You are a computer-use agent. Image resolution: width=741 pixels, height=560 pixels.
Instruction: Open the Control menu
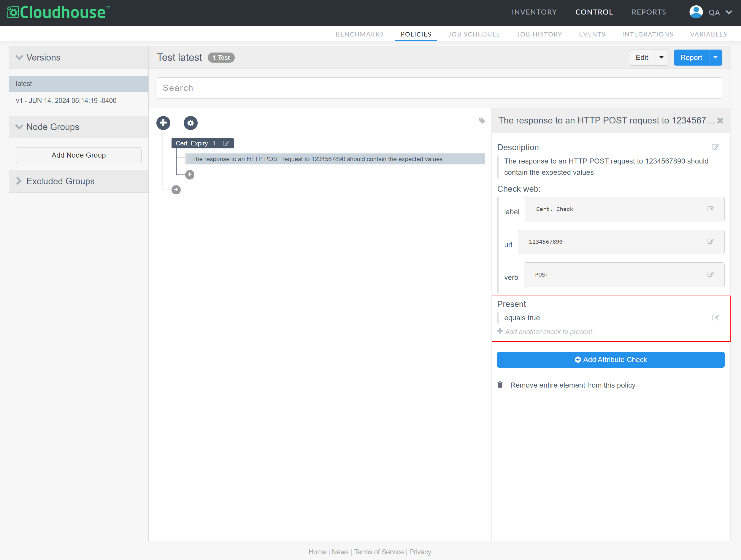point(594,12)
